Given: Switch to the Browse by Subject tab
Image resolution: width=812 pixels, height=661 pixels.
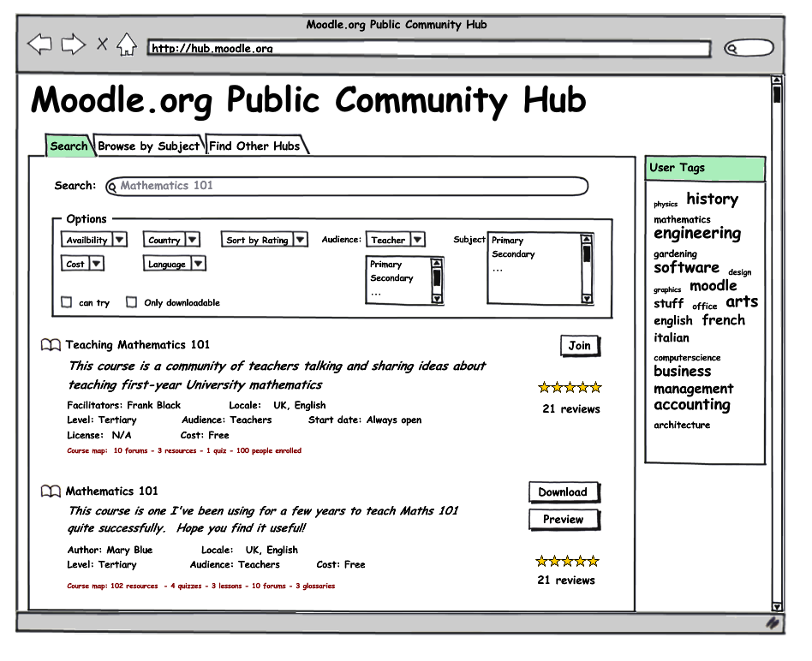Looking at the screenshot, I should pos(148,146).
